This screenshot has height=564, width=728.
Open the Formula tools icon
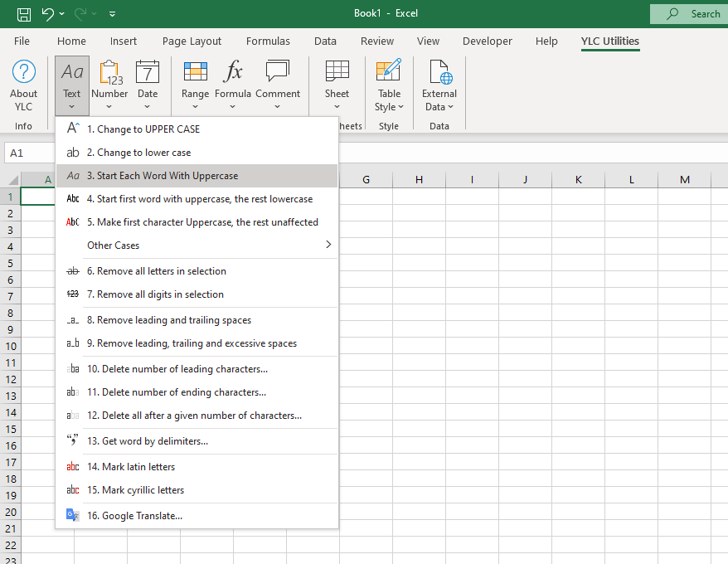(x=233, y=73)
